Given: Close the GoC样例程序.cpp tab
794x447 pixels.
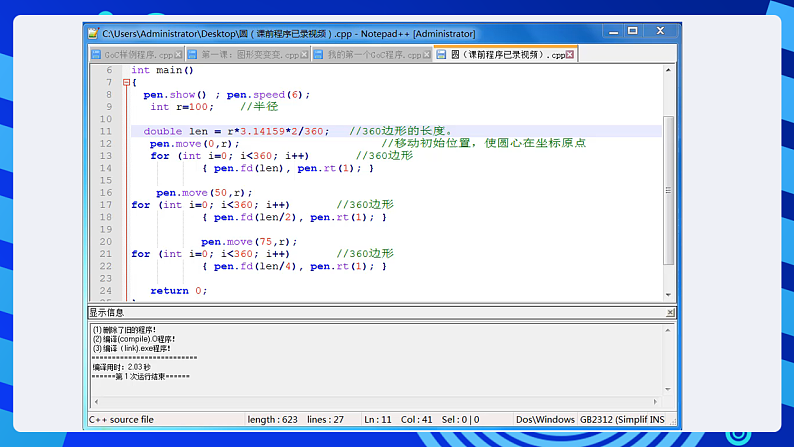Looking at the screenshot, I should 180,55.
